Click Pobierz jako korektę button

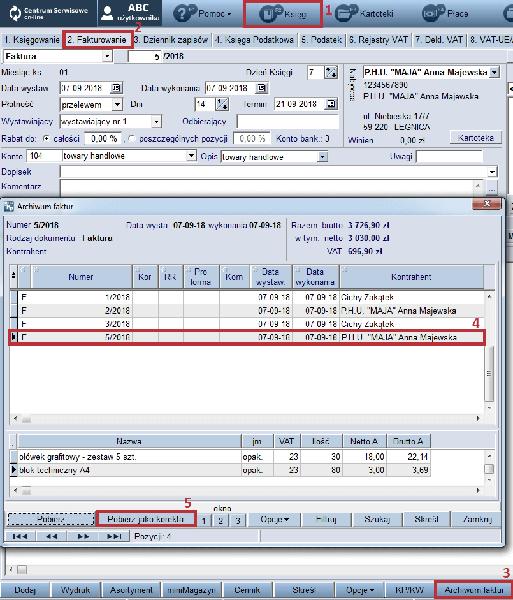(145, 519)
